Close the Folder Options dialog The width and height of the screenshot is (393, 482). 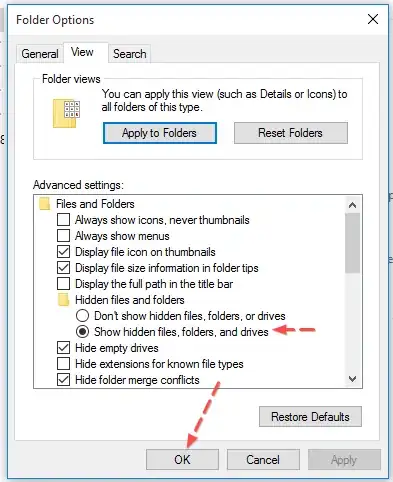pyautogui.click(x=373, y=19)
